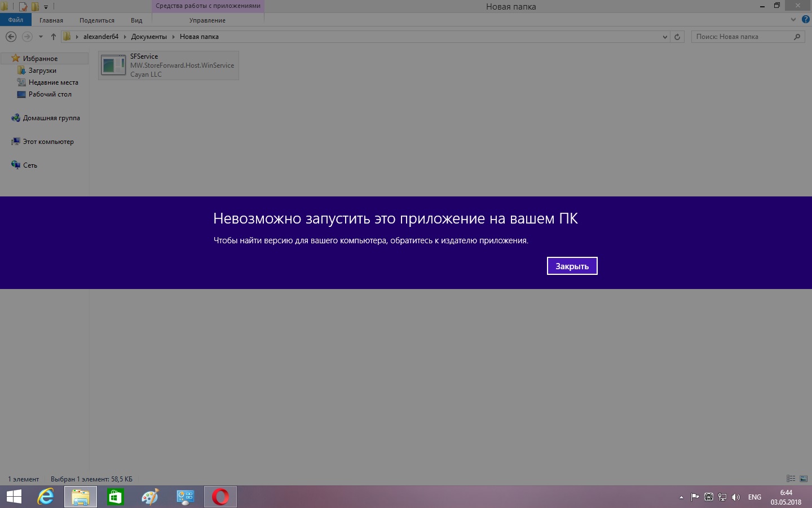Click the File Explorer taskbar icon
The image size is (812, 508).
pos(81,497)
